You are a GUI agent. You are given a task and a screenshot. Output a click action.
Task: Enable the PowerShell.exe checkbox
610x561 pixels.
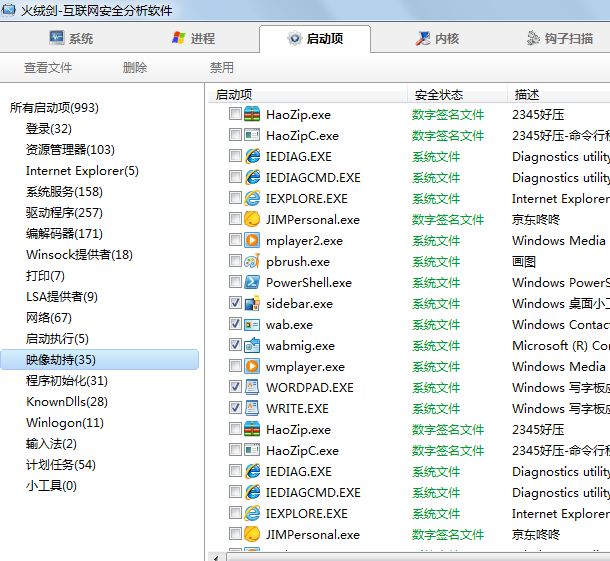235,282
